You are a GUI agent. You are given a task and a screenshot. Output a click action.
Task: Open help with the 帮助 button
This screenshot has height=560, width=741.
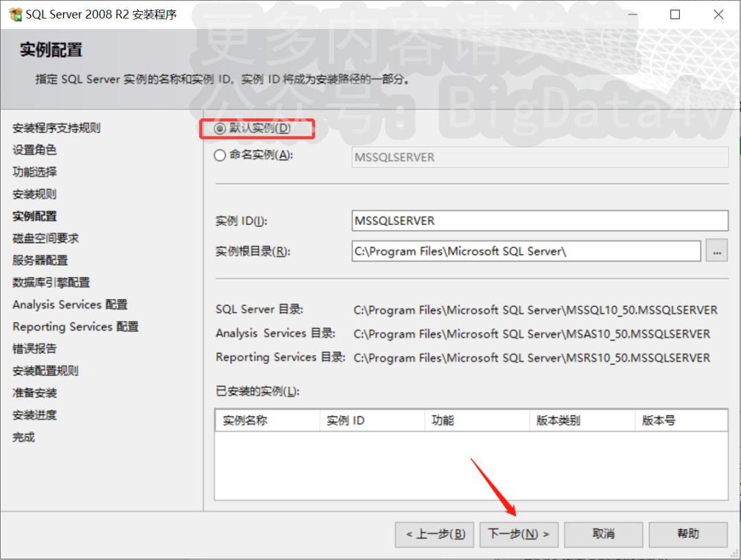688,535
